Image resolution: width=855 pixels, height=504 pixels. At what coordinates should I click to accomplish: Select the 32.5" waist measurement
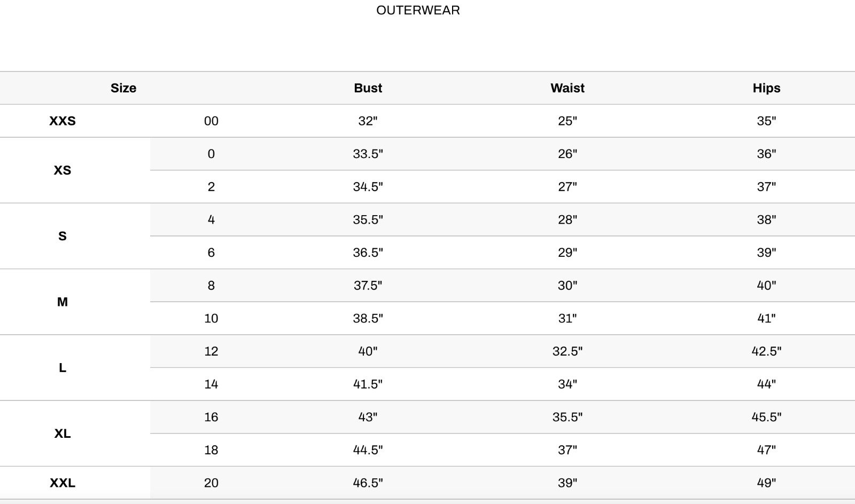point(568,351)
